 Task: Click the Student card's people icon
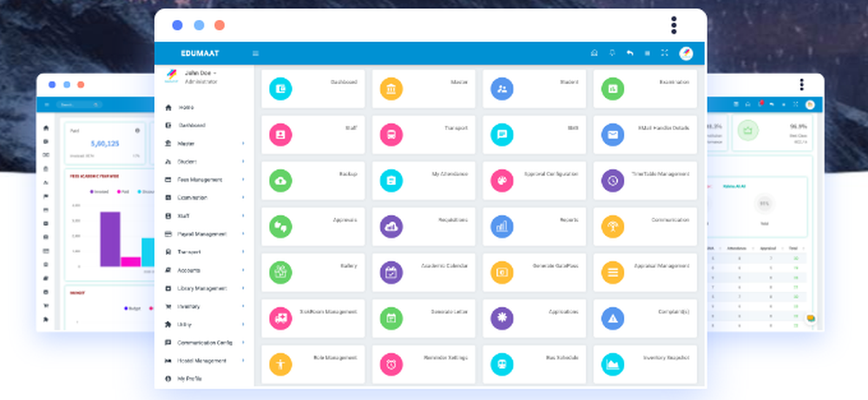[x=502, y=89]
